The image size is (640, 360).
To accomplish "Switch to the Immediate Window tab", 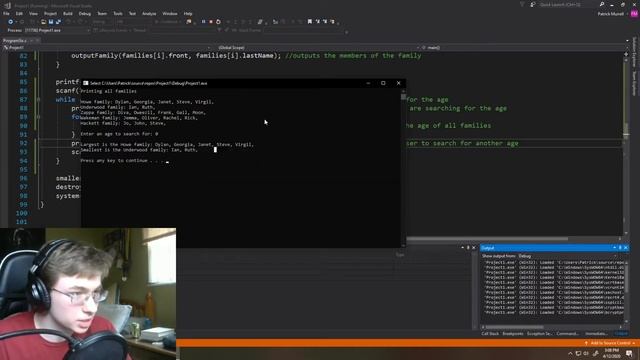I will pyautogui.click(x=596, y=333).
